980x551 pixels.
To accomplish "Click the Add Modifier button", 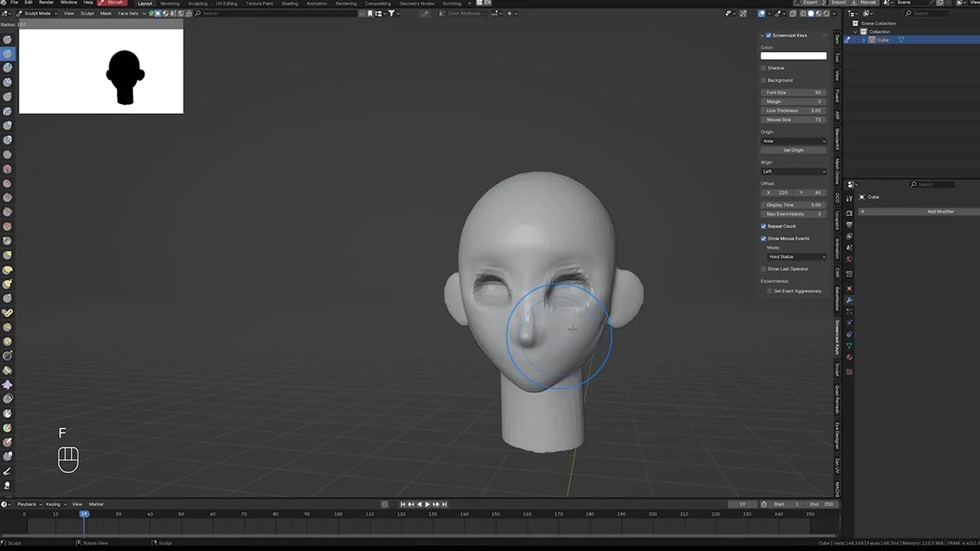I will 940,211.
